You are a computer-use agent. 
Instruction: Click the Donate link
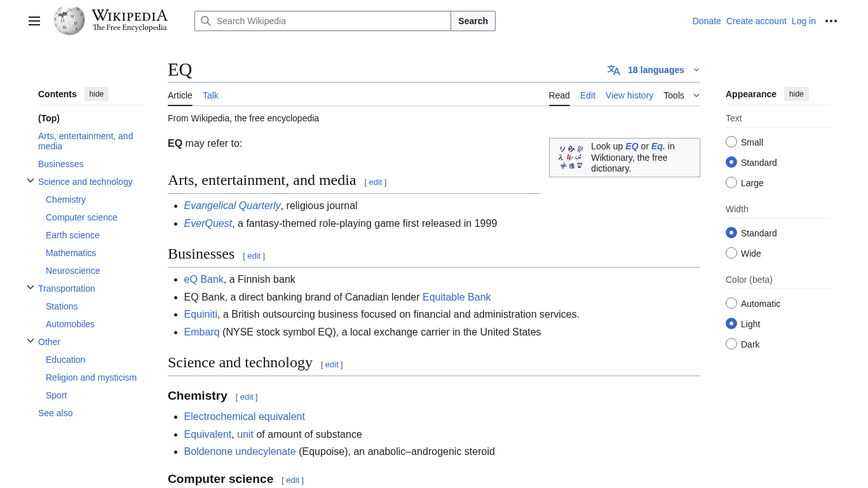(707, 21)
